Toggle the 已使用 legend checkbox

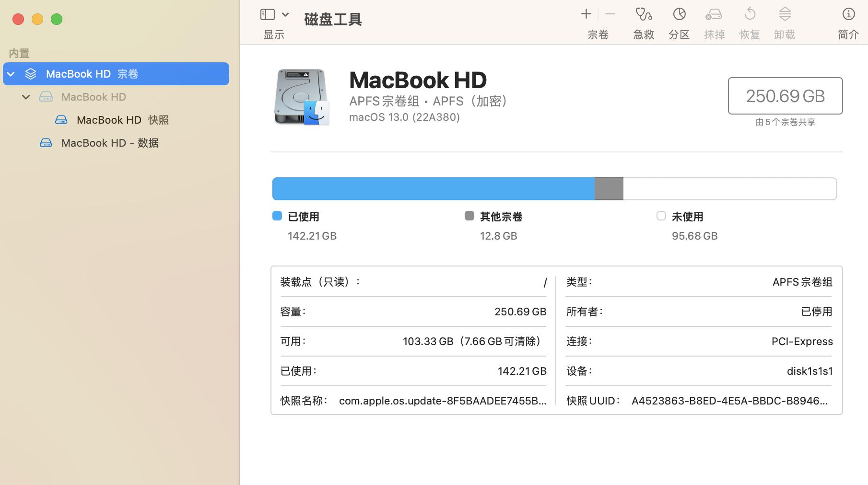pos(277,216)
